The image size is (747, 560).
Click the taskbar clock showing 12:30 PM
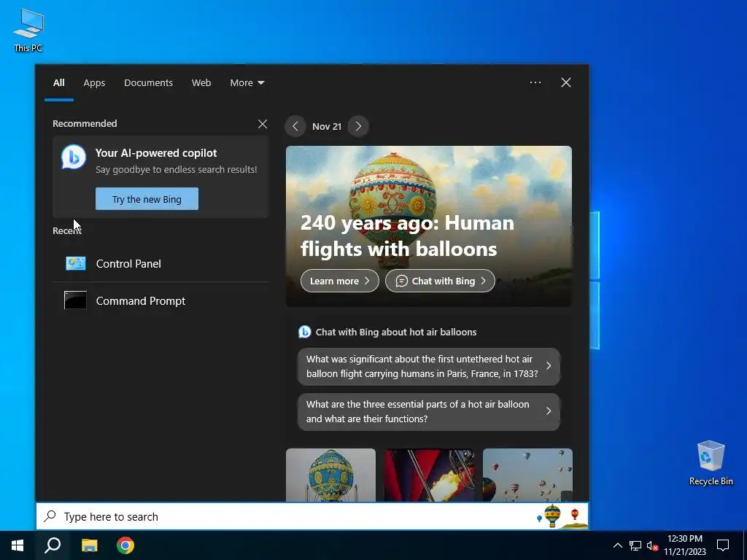pos(684,545)
